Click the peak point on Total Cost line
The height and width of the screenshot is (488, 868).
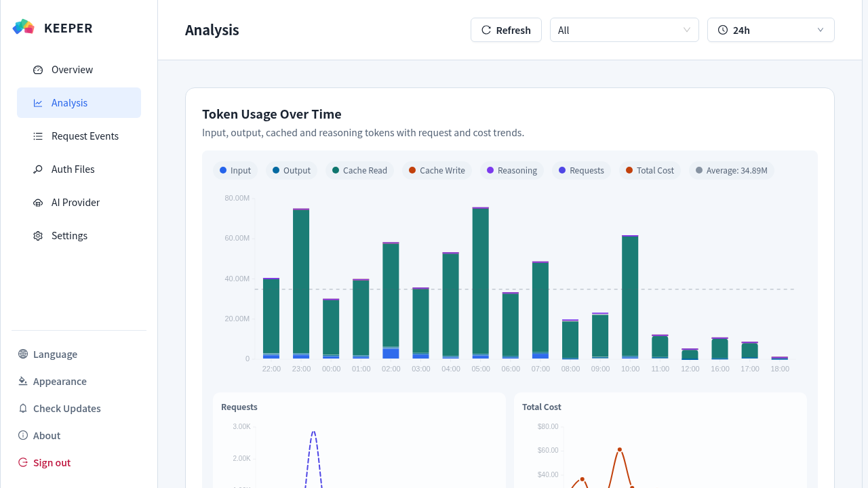click(x=620, y=449)
